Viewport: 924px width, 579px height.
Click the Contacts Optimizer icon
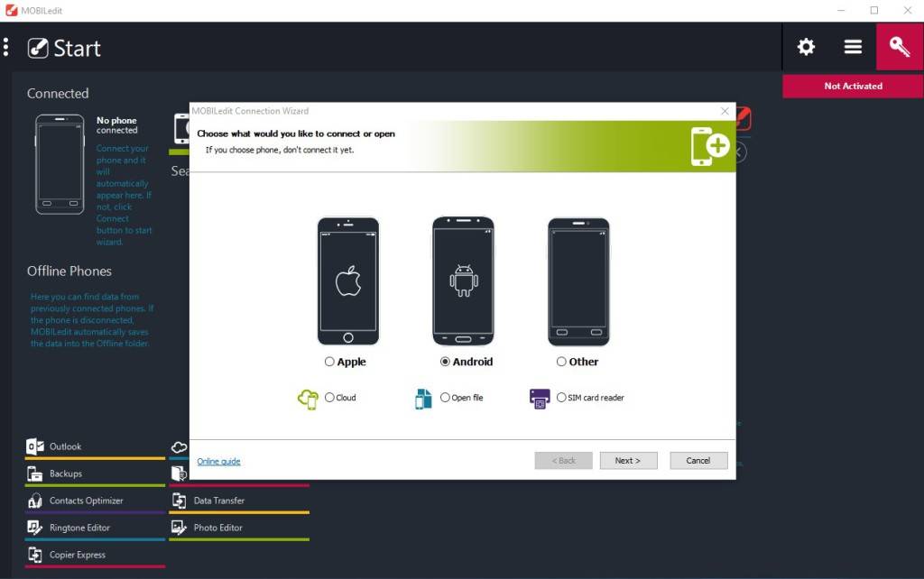35,501
